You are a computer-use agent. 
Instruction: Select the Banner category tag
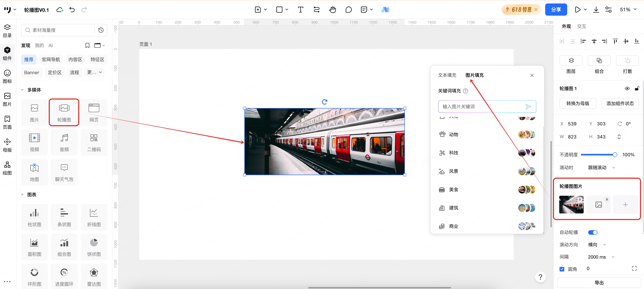point(32,72)
